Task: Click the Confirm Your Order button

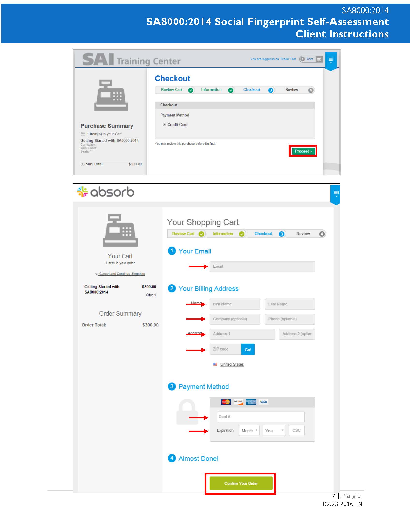Action: pos(241,483)
